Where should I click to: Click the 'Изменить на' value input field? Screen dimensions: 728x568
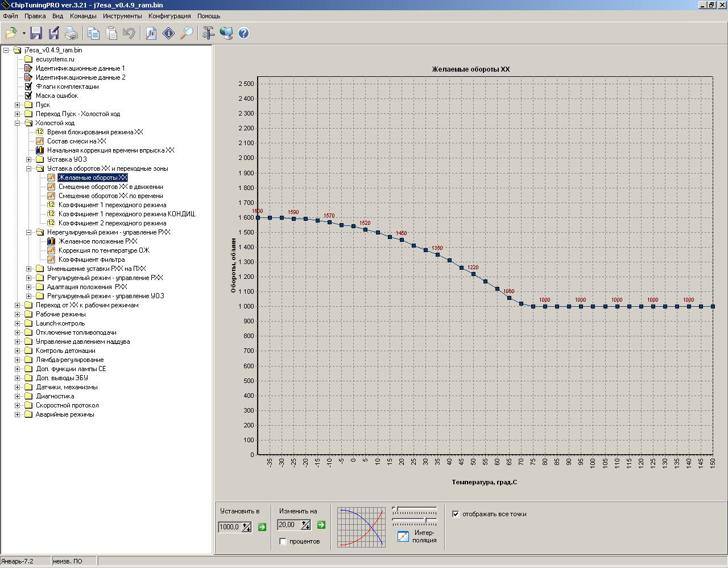click(x=289, y=525)
